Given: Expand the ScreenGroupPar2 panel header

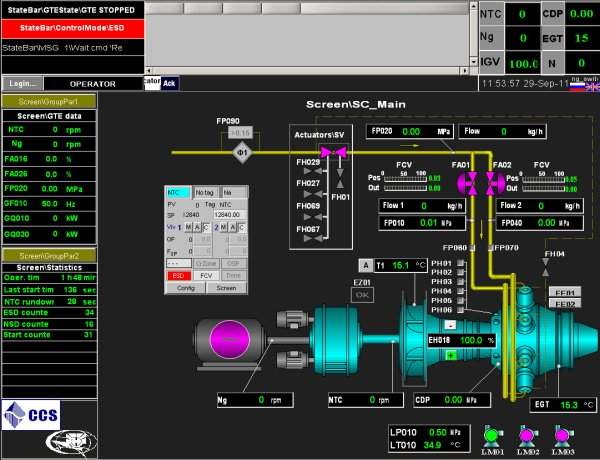Looking at the screenshot, I should click(x=50, y=256).
